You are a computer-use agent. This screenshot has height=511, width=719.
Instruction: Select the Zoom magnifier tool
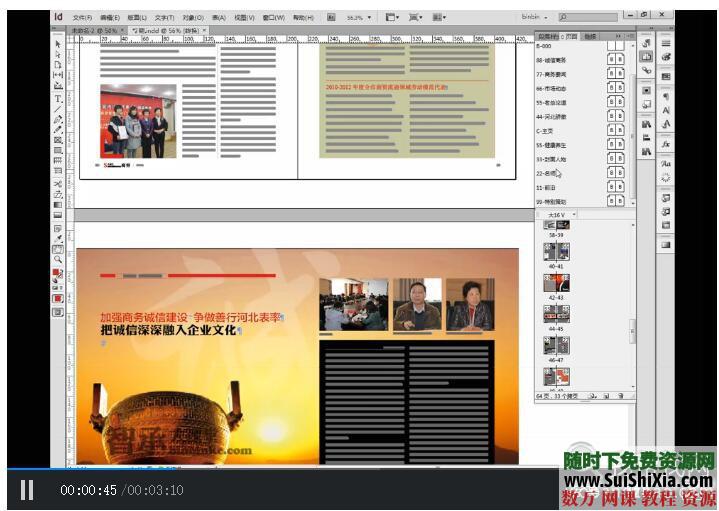pyautogui.click(x=58, y=260)
